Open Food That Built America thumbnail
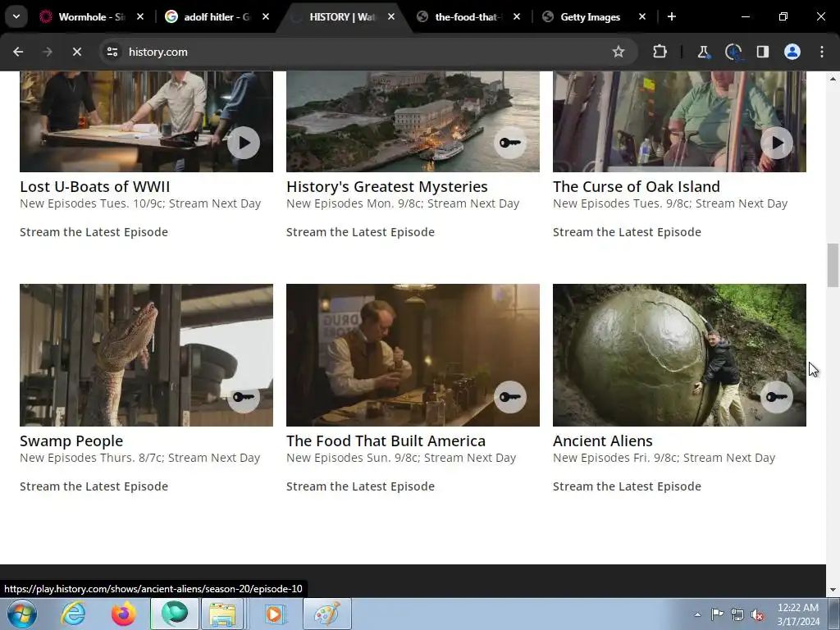This screenshot has width=840, height=630. click(413, 355)
